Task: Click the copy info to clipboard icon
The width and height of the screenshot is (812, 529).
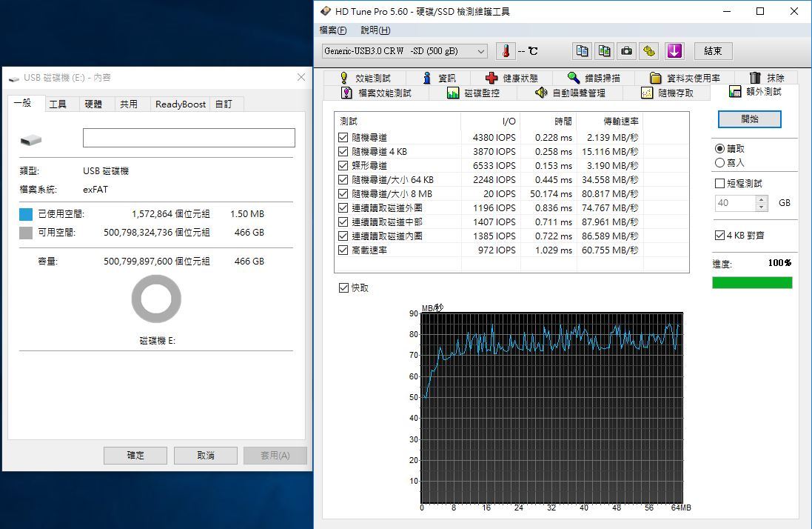Action: [x=583, y=51]
